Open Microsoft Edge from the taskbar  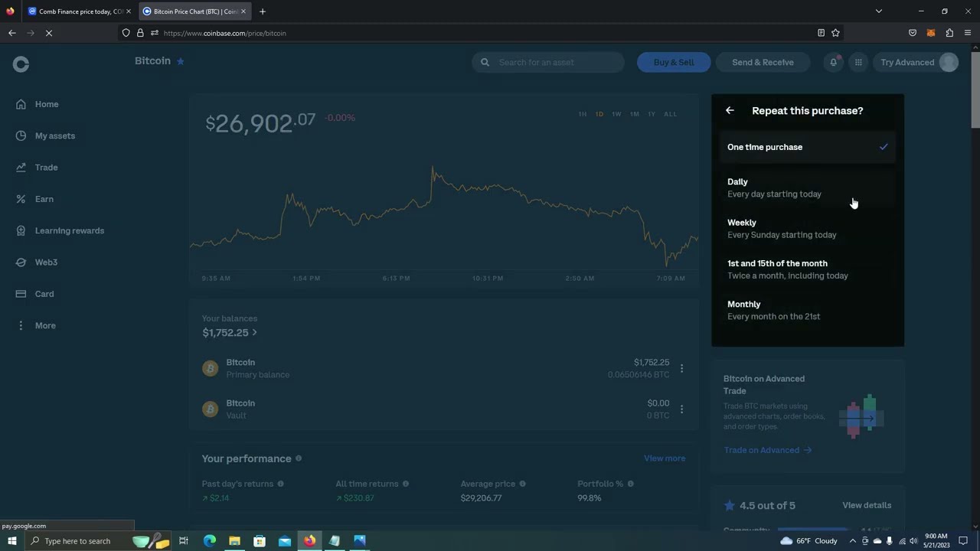[209, 541]
